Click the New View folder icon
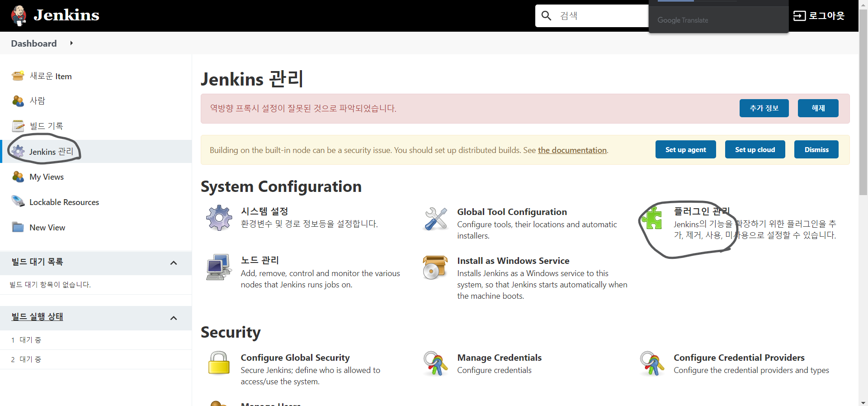Viewport: 868px width, 406px height. click(18, 227)
